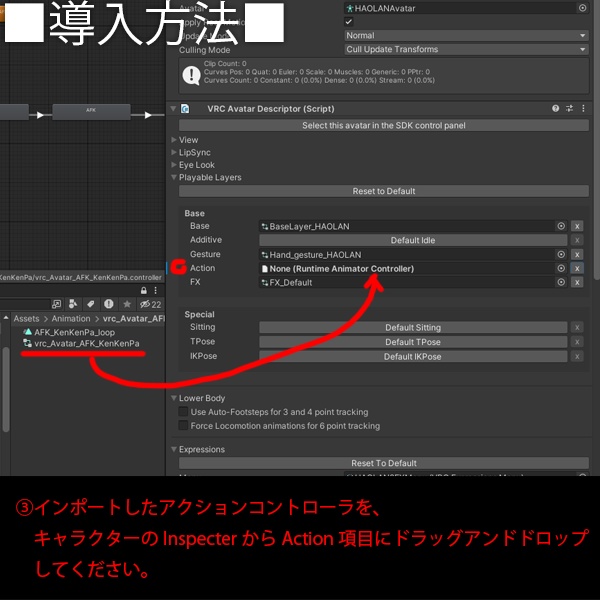The width and height of the screenshot is (600, 600).
Task: Collapse VRC Avatar Descriptor component
Action: tap(173, 109)
